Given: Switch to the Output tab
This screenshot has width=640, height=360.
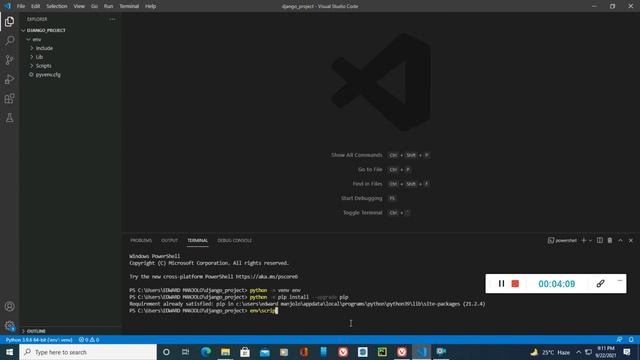Looking at the screenshot, I should [169, 240].
